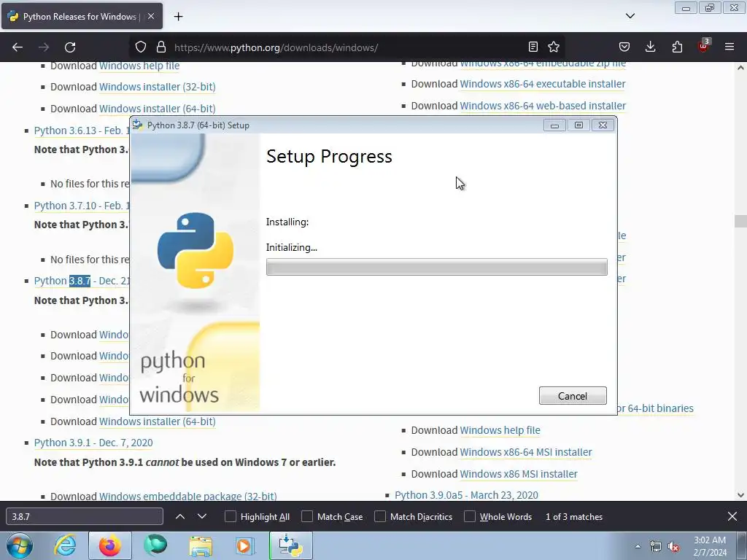The image size is (747, 560).
Task: Show the site padlock security info
Action: click(161, 47)
